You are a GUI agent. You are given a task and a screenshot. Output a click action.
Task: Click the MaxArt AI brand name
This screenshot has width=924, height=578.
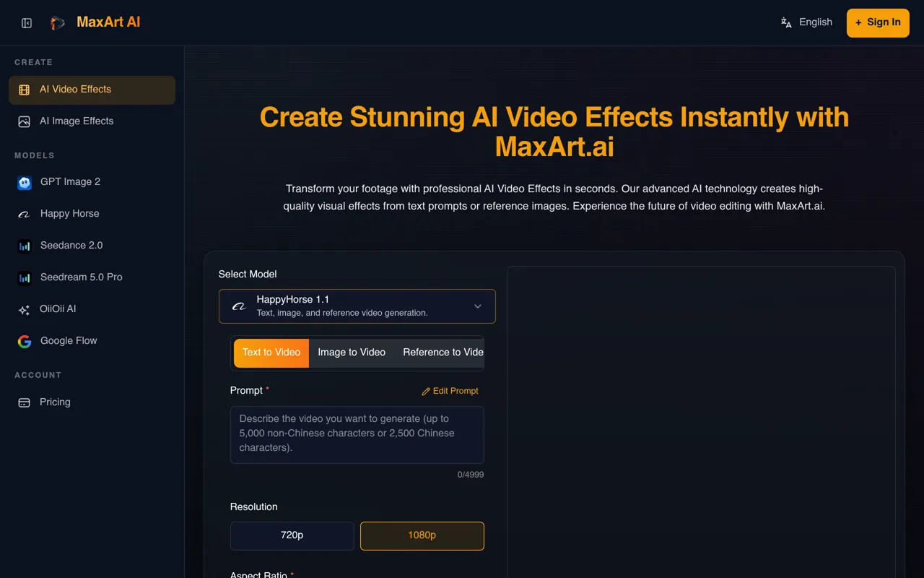[x=108, y=22]
